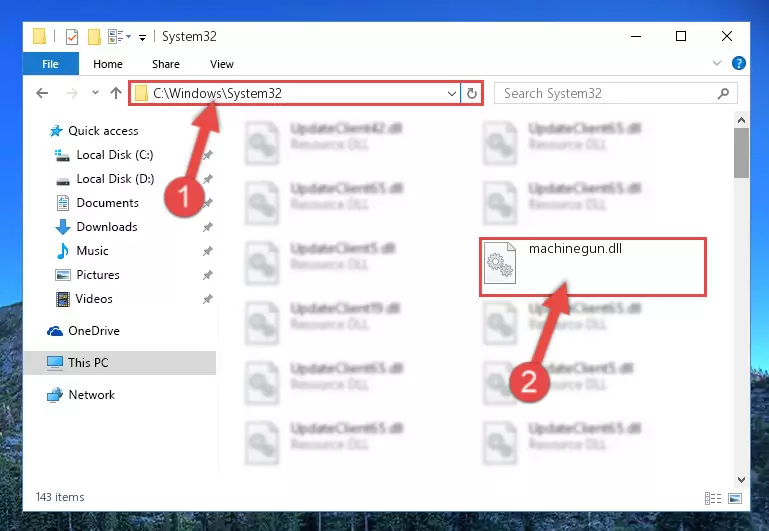Viewport: 769px width, 531px height.
Task: Open the Customize Quick Access Toolbar arrow
Action: click(142, 37)
